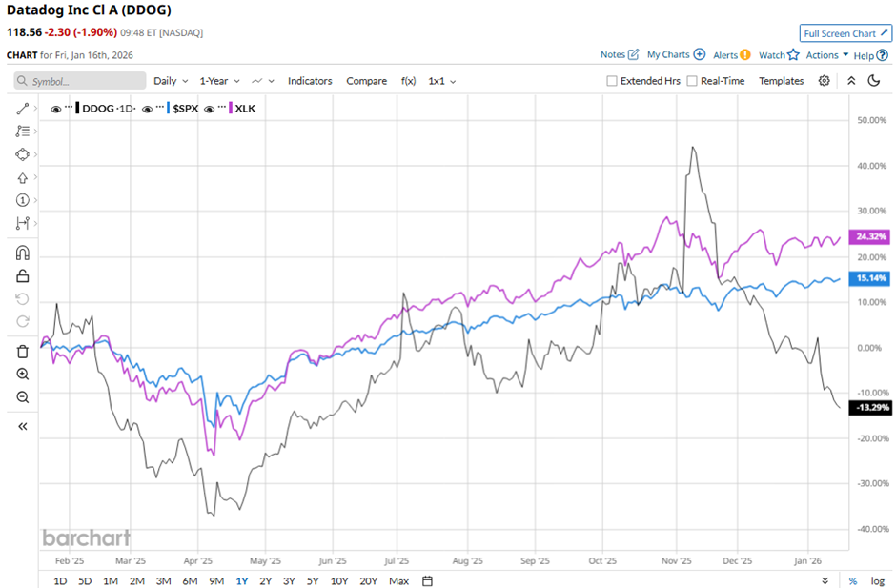Click the unlock drawings padlock icon

point(22,276)
